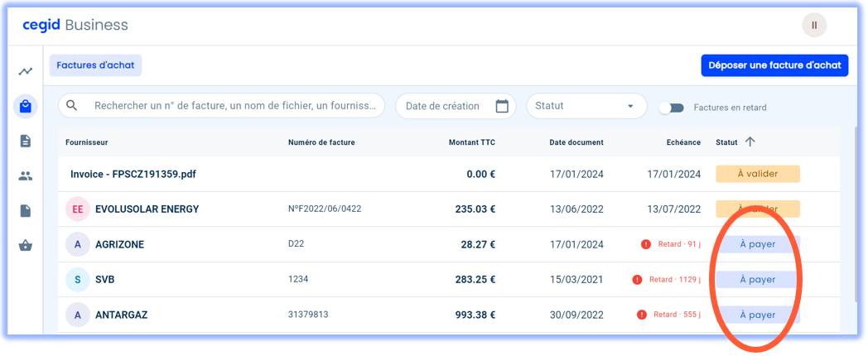Click Retard · 555 j label

tap(677, 315)
